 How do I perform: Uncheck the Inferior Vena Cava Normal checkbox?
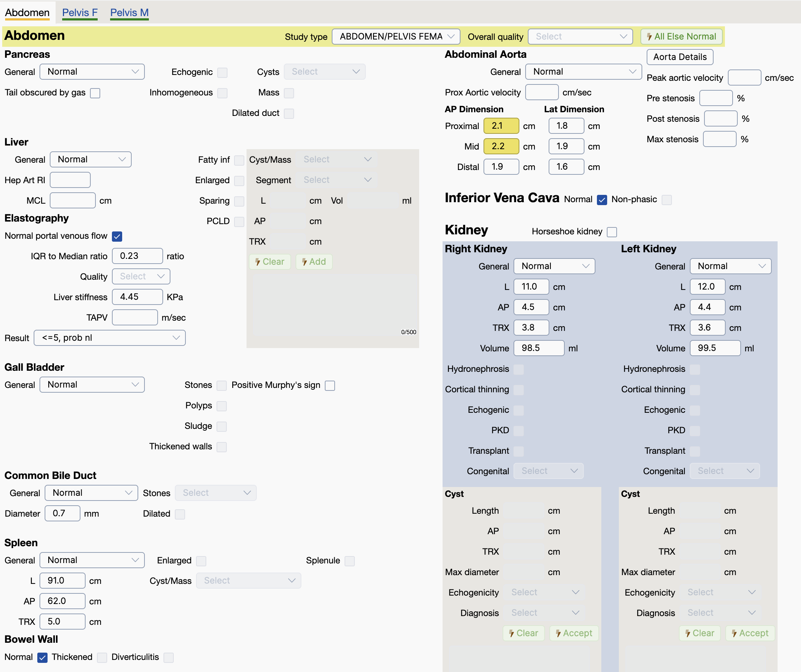point(602,200)
